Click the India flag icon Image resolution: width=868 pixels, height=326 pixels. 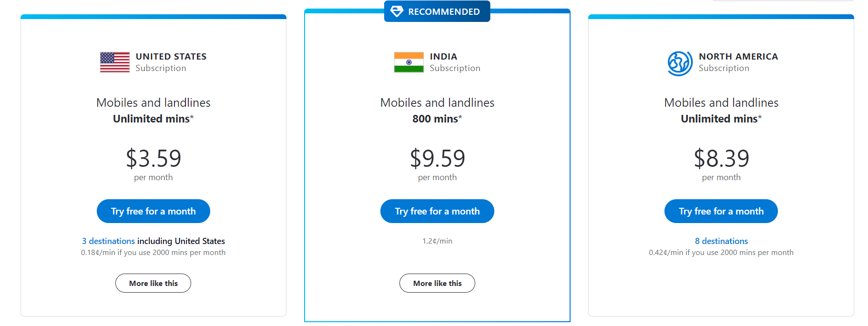[x=409, y=62]
